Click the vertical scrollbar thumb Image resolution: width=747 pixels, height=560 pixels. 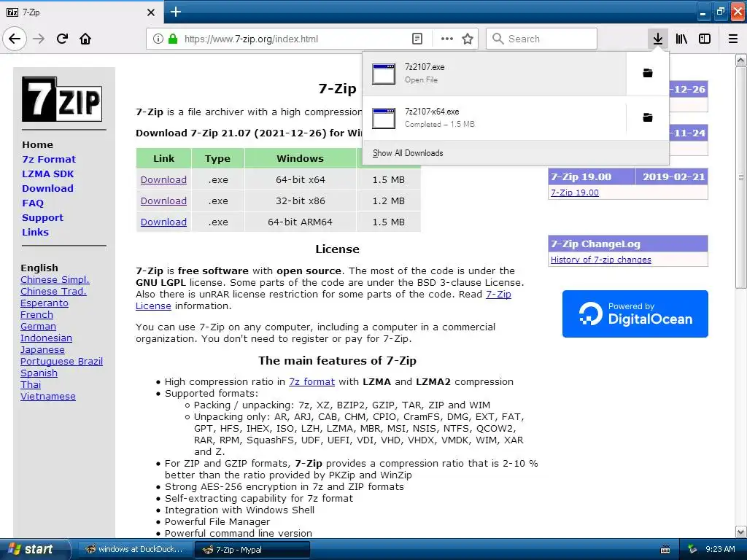tap(740, 177)
